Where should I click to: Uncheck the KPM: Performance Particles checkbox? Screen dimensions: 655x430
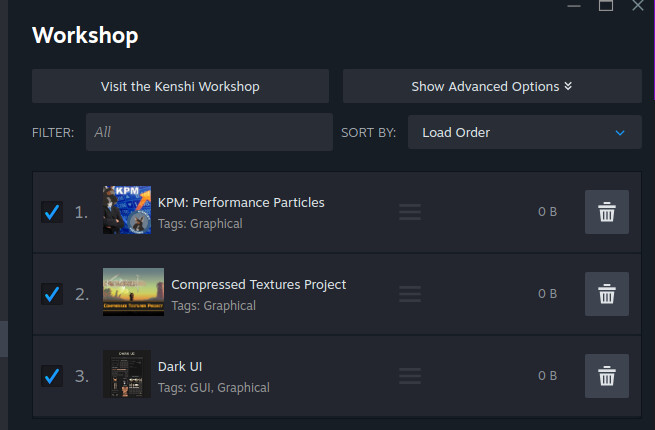pyautogui.click(x=52, y=212)
